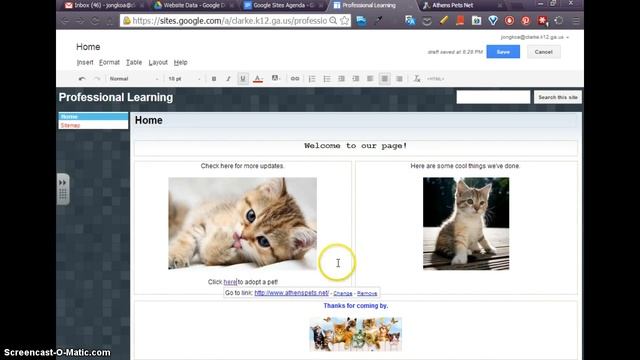Open the Table menu
The height and width of the screenshot is (360, 640).
(x=134, y=62)
